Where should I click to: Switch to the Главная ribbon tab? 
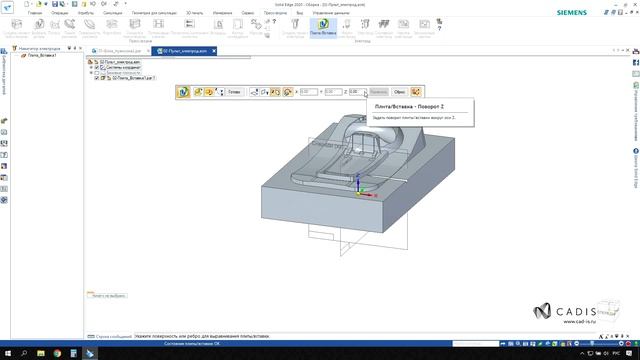pyautogui.click(x=35, y=13)
